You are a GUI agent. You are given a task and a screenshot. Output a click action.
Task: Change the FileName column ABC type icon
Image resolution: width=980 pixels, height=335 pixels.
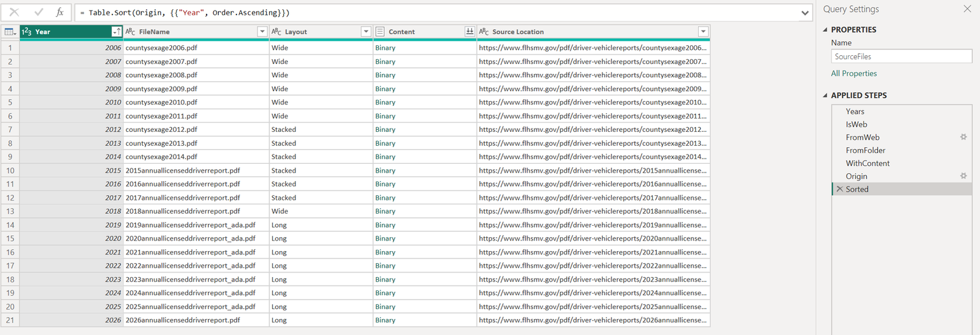131,32
